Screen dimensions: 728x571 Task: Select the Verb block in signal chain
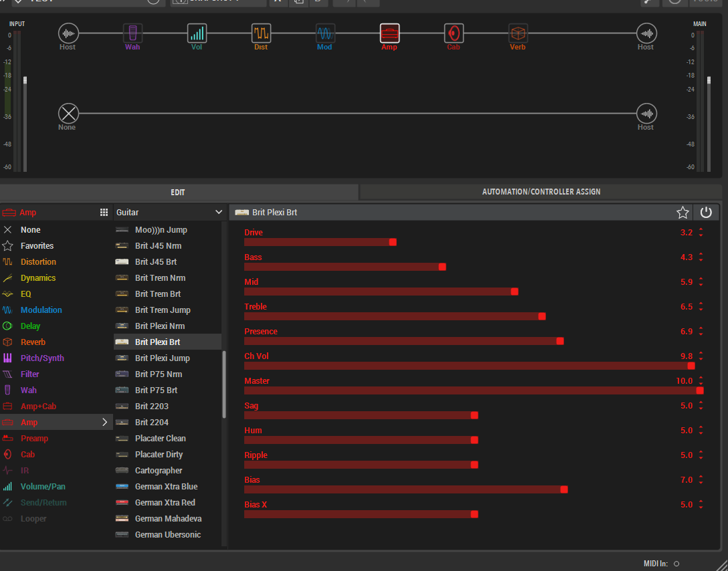(518, 33)
